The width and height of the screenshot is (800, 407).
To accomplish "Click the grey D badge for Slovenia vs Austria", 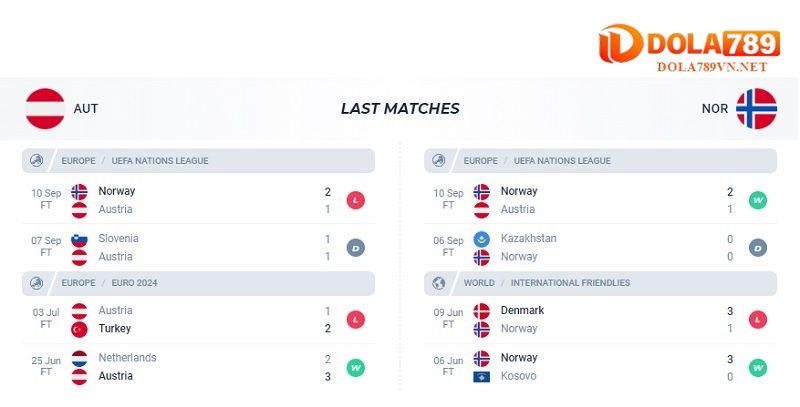I will (x=355, y=248).
